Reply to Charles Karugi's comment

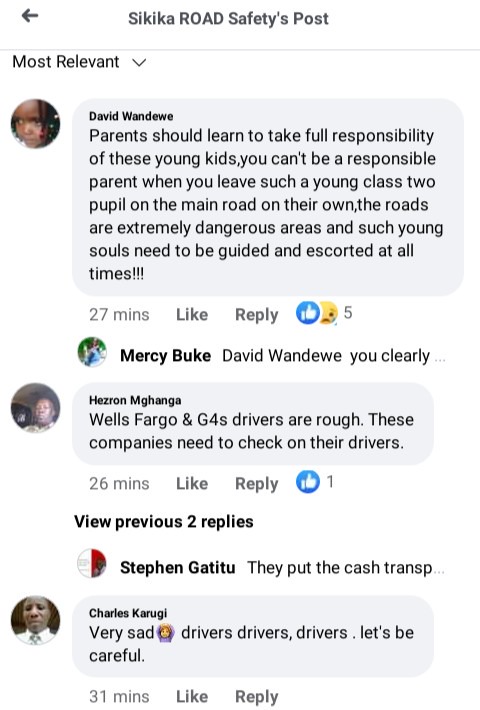click(x=256, y=696)
